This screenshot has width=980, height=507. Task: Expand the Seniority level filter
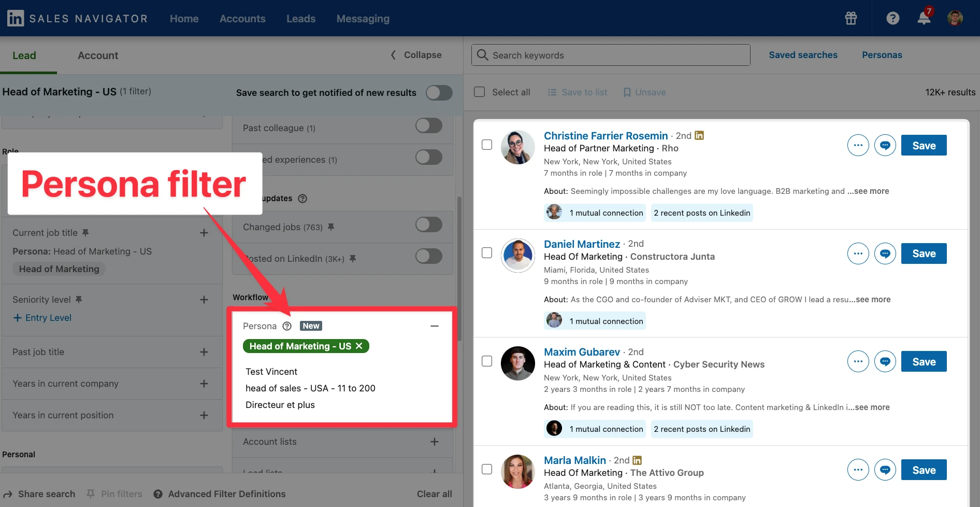[204, 300]
